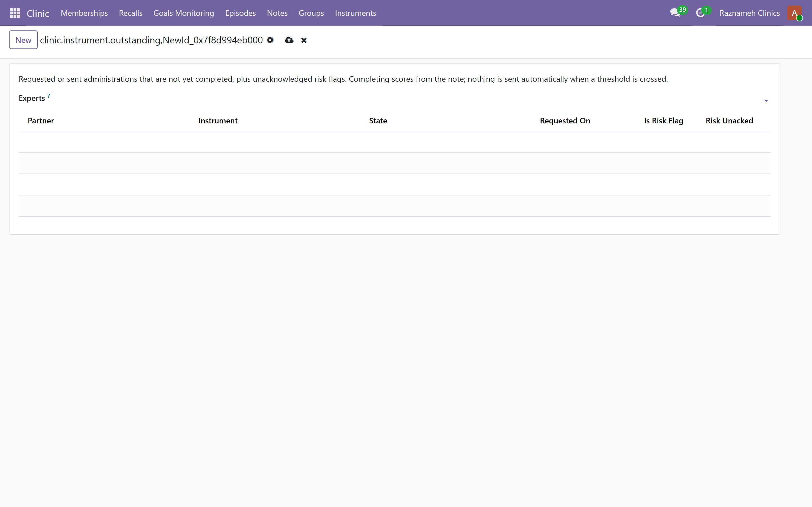Discard changes with the X icon
Image resolution: width=812 pixels, height=507 pixels.
pyautogui.click(x=304, y=40)
